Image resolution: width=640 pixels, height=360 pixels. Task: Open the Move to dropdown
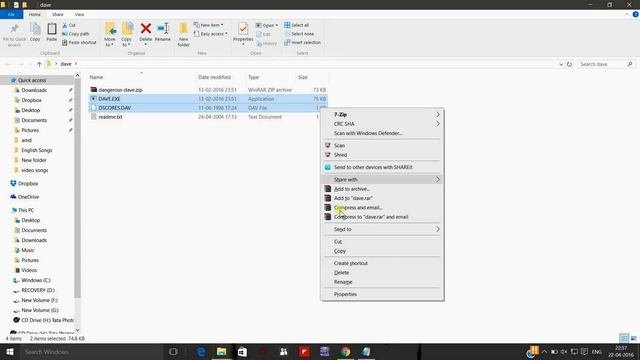click(110, 35)
